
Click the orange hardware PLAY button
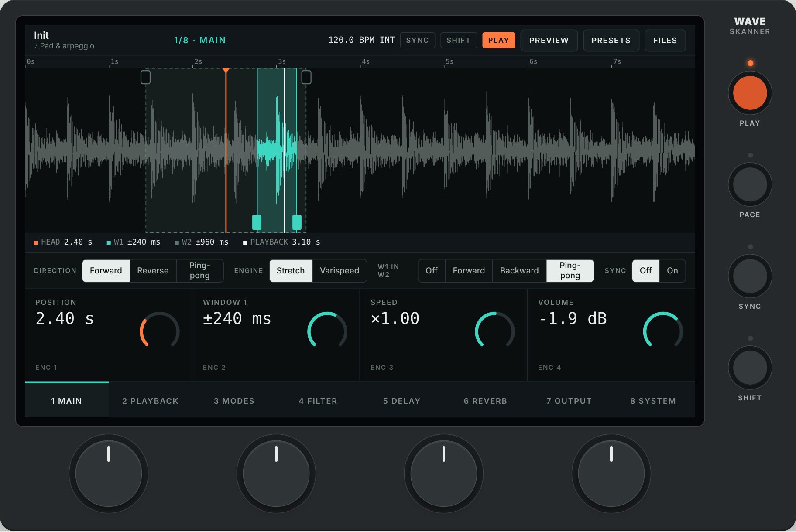750,93
